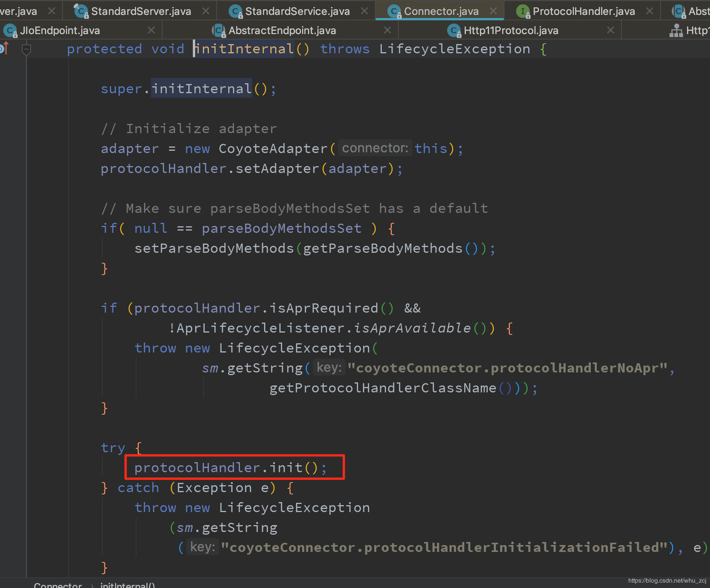The width and height of the screenshot is (710, 588).
Task: Click the StandardService.java class file icon
Action: 235,11
